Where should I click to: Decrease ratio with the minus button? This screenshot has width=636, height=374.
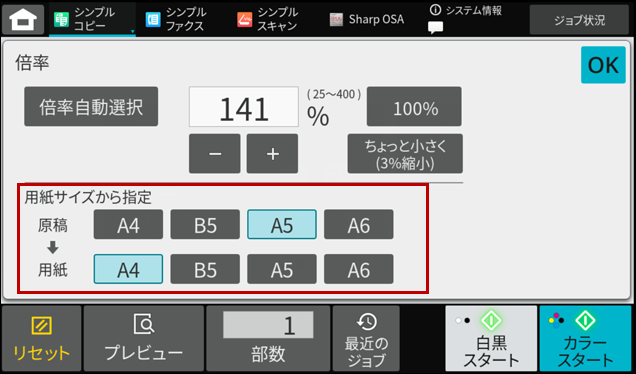click(215, 154)
